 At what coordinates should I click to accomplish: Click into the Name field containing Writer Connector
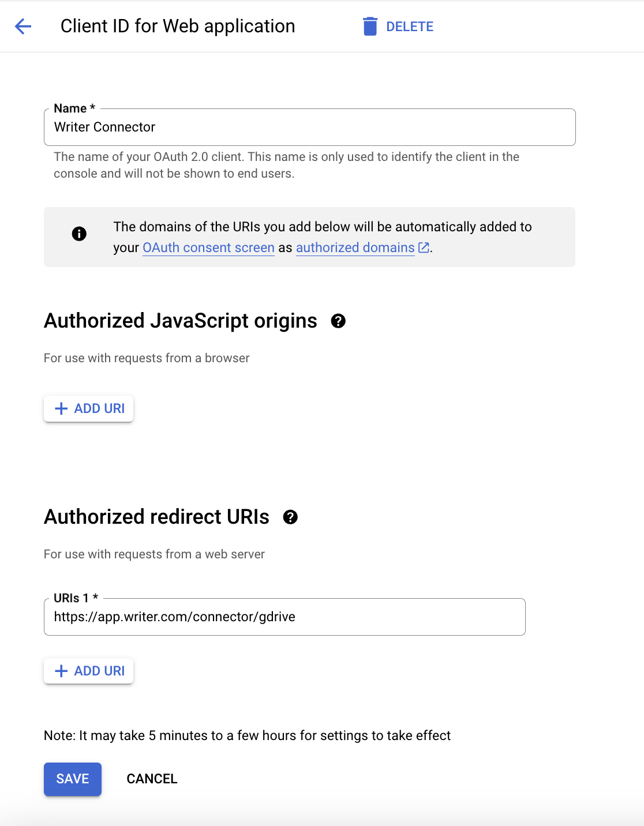point(310,127)
